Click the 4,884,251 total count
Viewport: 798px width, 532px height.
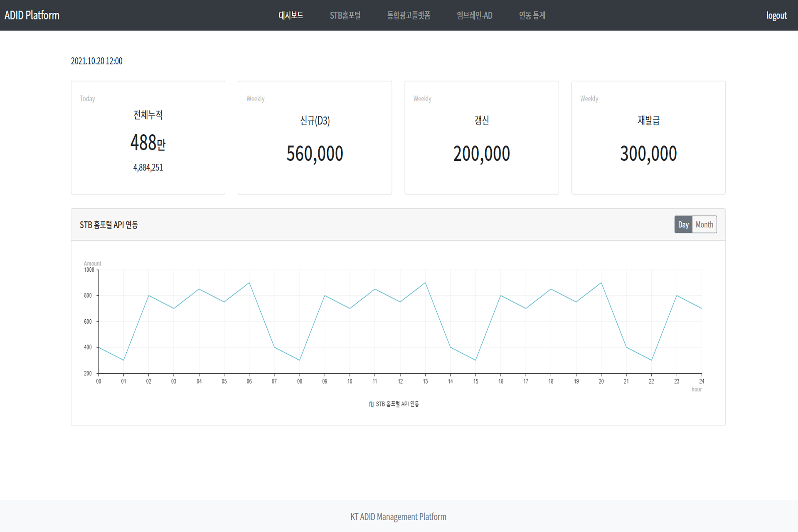(x=148, y=167)
